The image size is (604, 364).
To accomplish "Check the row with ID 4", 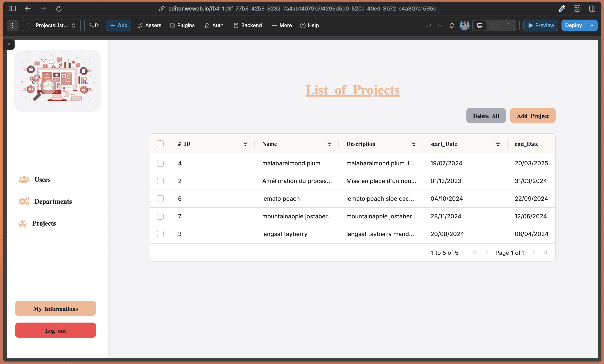I will pos(160,163).
